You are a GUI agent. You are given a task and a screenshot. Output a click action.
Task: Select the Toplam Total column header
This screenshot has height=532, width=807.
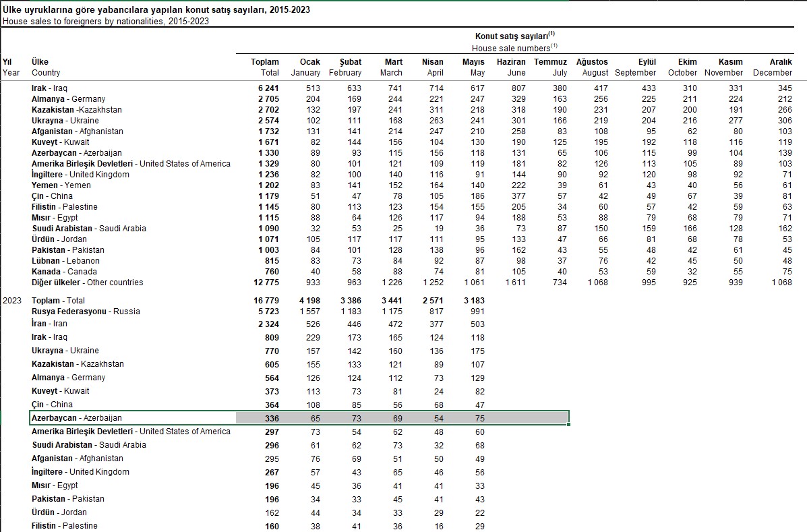point(265,67)
